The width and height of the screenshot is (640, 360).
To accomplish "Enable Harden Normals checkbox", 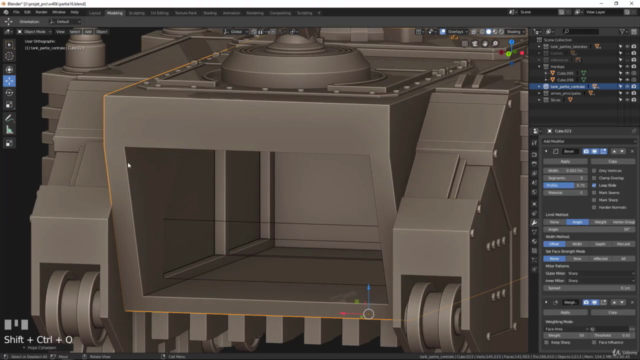I will (594, 207).
